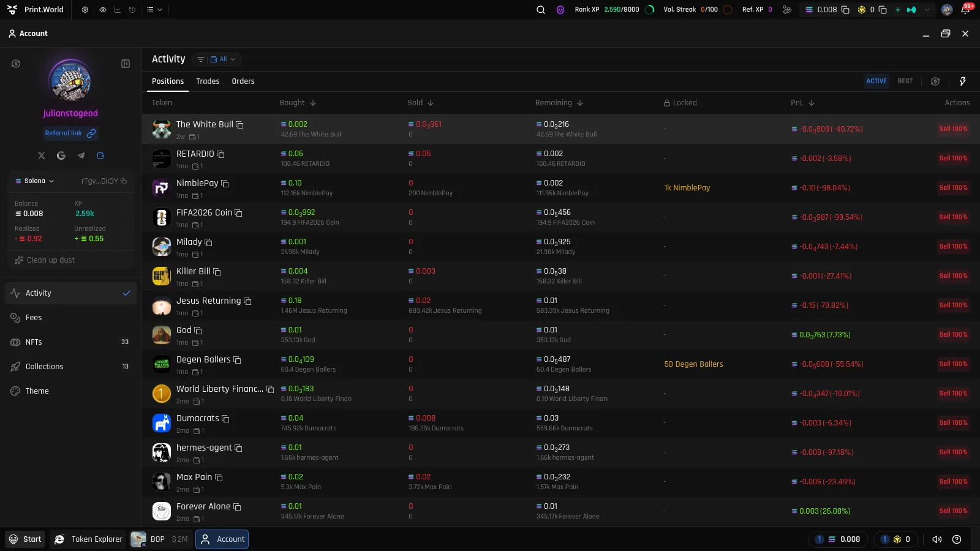Viewport: 980px width, 551px height.
Task: Sort positions by Sold column
Action: [x=420, y=103]
